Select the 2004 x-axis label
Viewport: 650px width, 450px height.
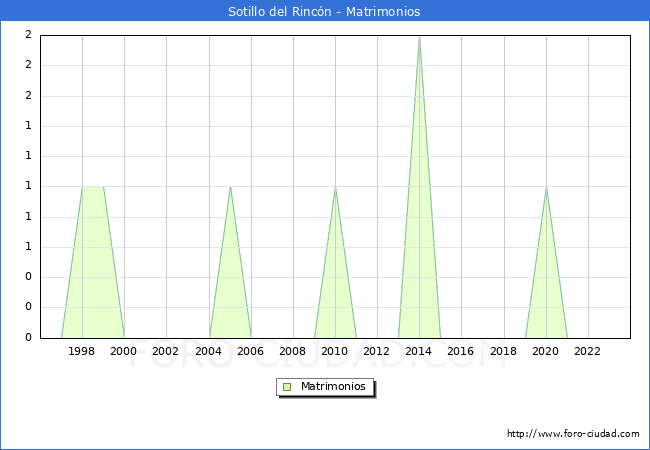tap(208, 351)
